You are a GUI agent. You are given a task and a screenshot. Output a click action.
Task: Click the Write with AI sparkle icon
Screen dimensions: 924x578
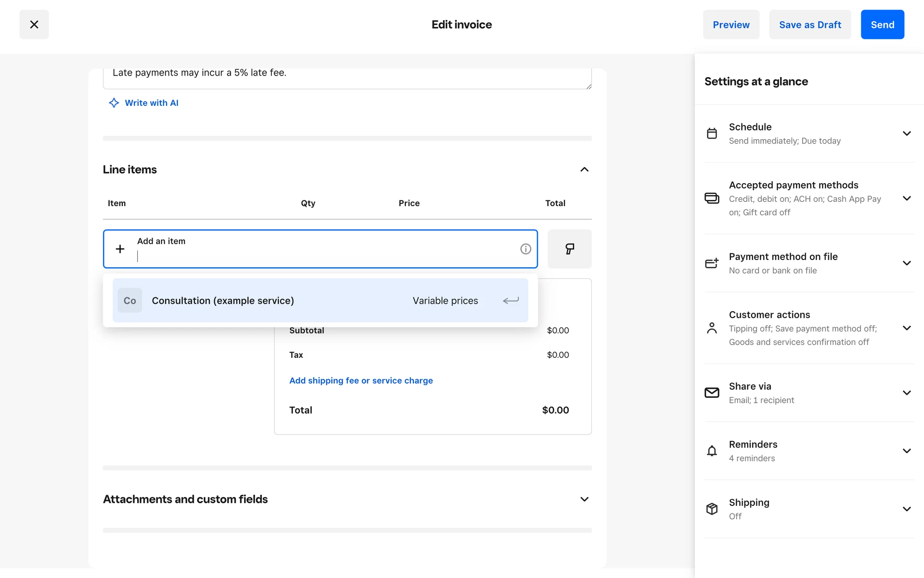pyautogui.click(x=114, y=103)
